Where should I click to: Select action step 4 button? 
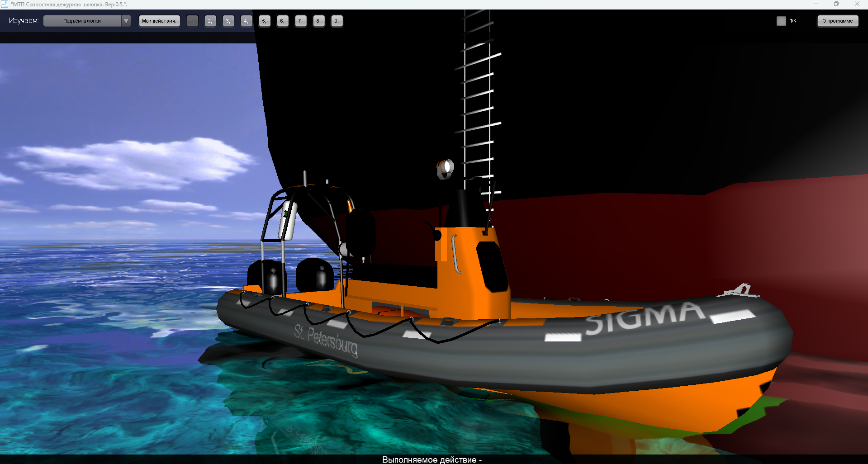click(247, 21)
